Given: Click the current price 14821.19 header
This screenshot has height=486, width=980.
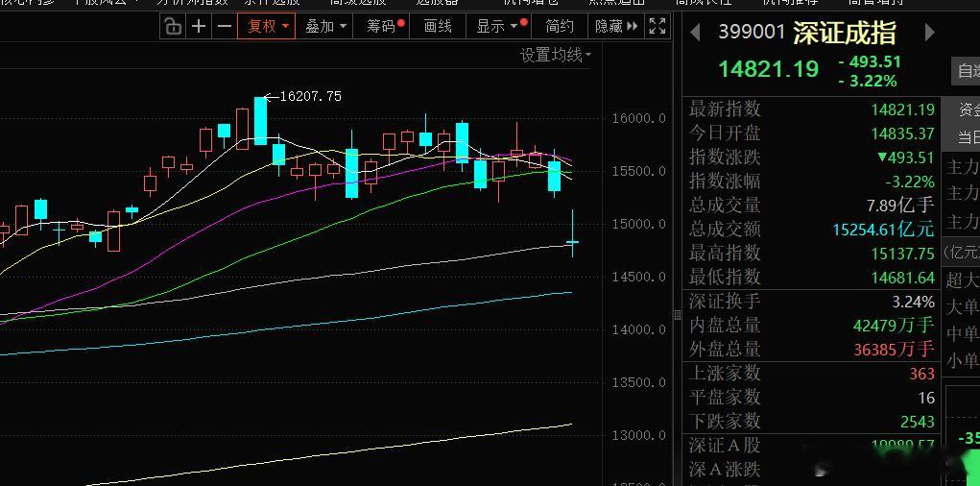Looking at the screenshot, I should click(768, 69).
